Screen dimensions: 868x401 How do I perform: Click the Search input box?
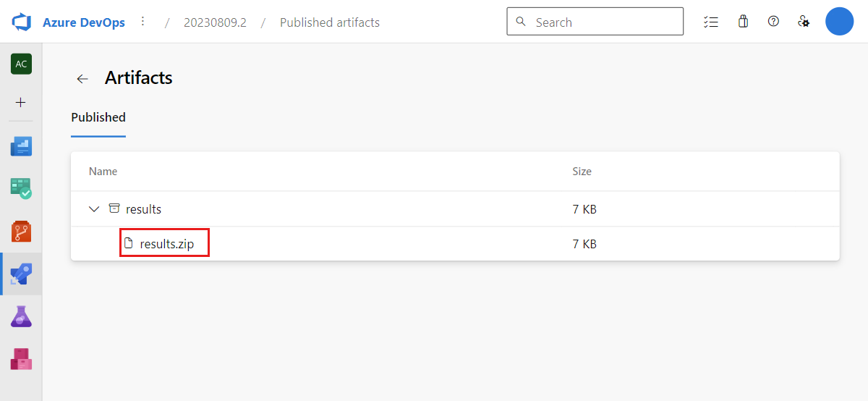pyautogui.click(x=595, y=22)
